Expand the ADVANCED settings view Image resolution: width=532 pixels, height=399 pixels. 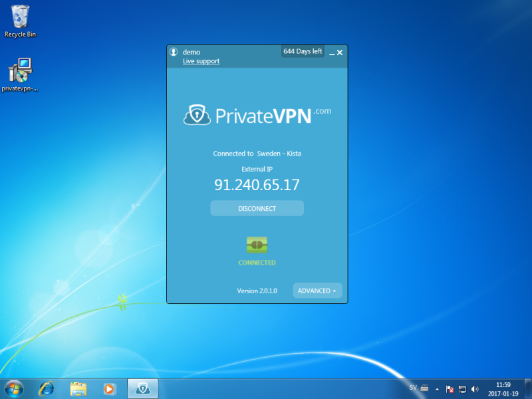(317, 291)
